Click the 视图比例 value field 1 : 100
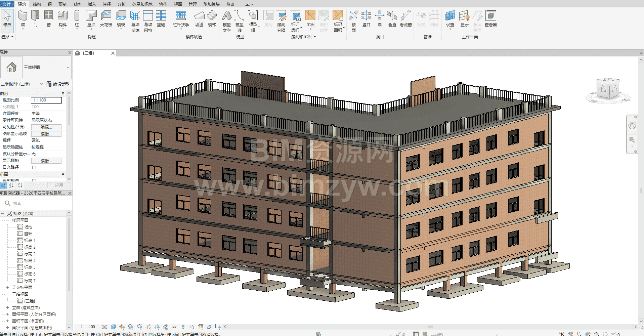 (x=46, y=100)
